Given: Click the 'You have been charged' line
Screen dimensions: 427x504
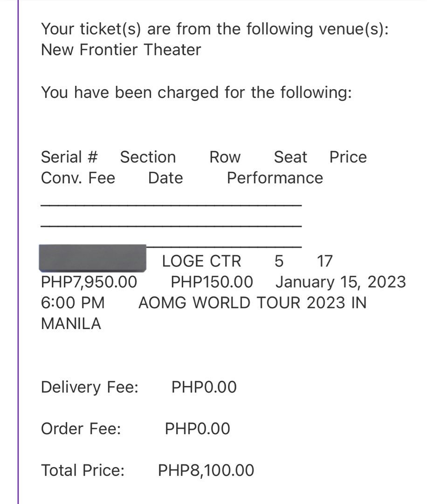Looking at the screenshot, I should [196, 92].
